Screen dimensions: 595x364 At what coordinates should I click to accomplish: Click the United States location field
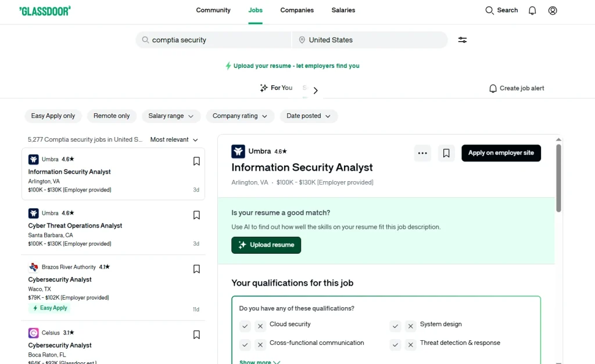(370, 40)
